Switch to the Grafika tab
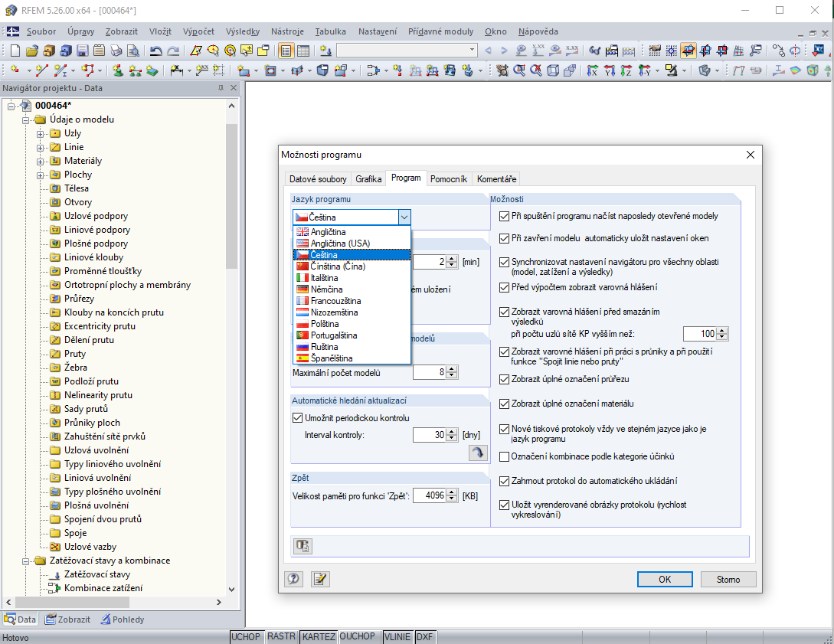Image resolution: width=834 pixels, height=644 pixels. (368, 179)
